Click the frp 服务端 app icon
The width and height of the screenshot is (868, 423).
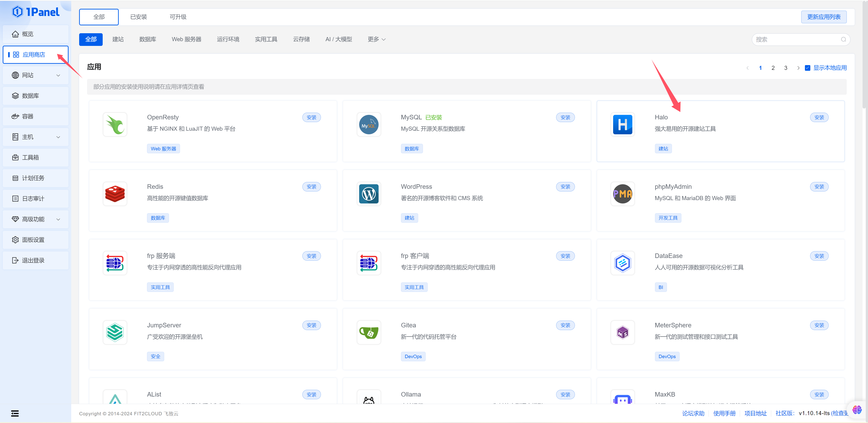(115, 263)
